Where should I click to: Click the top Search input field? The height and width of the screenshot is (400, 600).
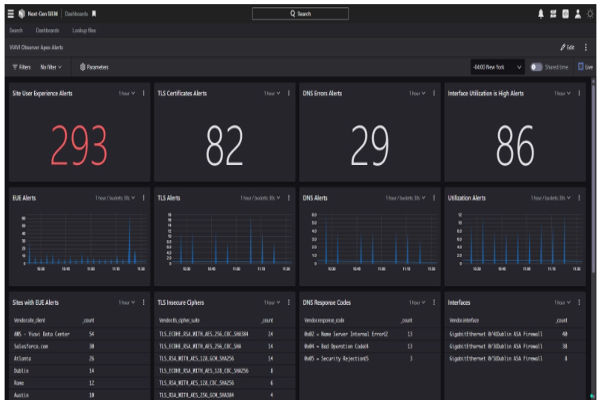(300, 14)
